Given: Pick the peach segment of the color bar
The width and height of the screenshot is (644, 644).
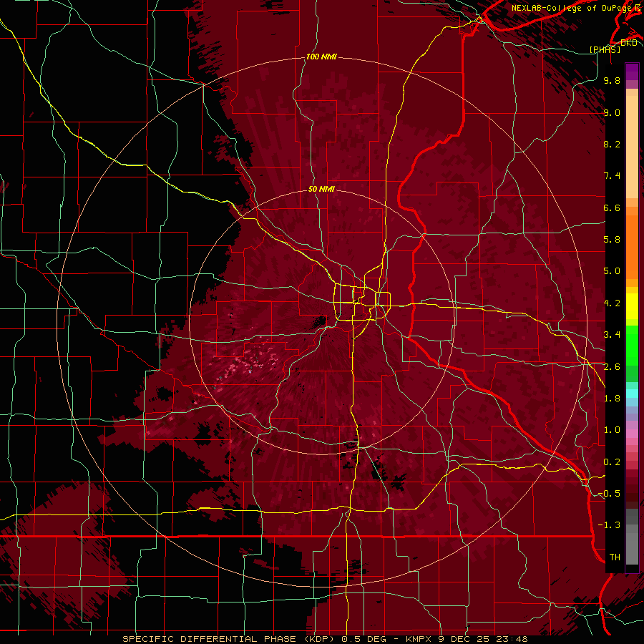Looking at the screenshot, I should [x=632, y=147].
